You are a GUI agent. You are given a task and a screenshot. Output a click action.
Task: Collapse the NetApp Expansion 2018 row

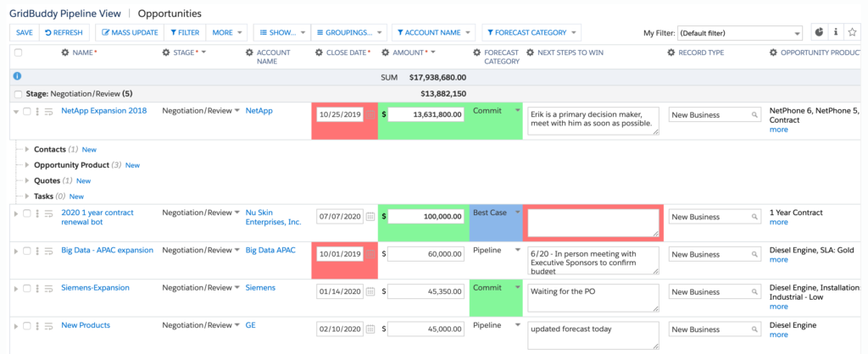click(x=15, y=111)
